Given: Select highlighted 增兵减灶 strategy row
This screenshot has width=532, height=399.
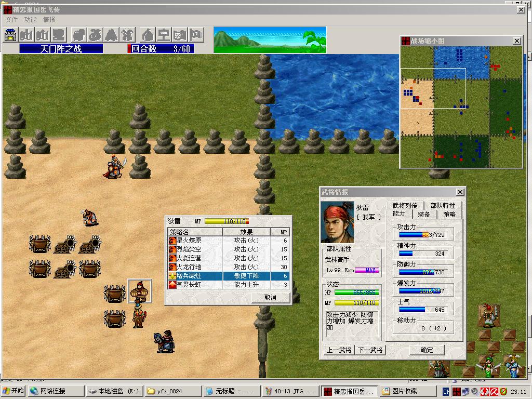Looking at the screenshot, I should point(229,276).
